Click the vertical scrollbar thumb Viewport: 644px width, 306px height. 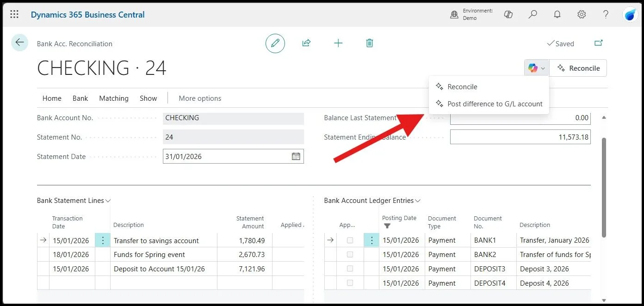(603, 187)
